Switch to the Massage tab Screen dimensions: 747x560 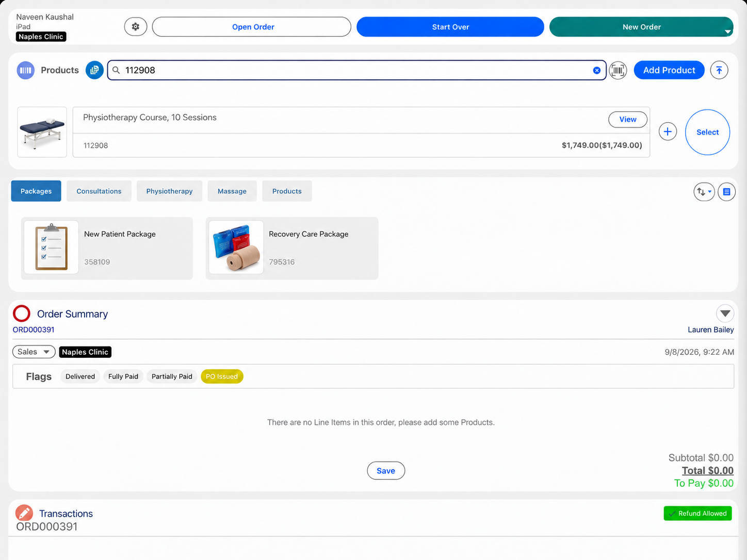point(232,191)
